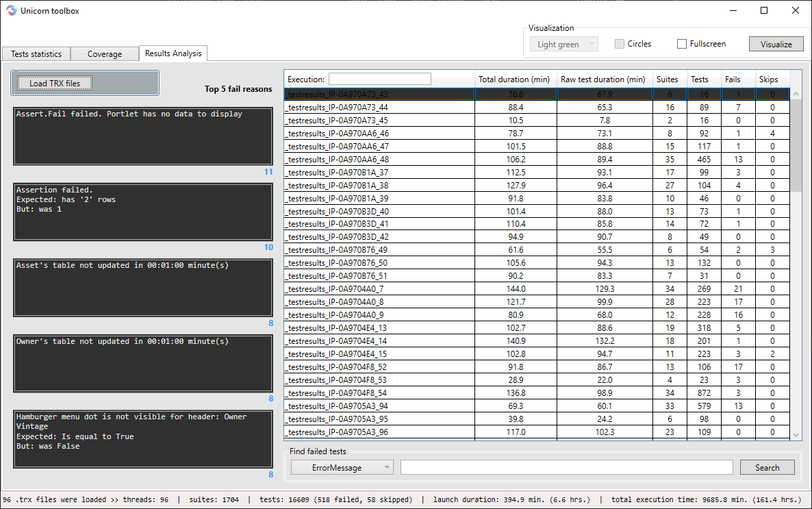Select row _testresults_IP-0A970B1A_38
Screen dimensions: 812x509
(x=537, y=185)
